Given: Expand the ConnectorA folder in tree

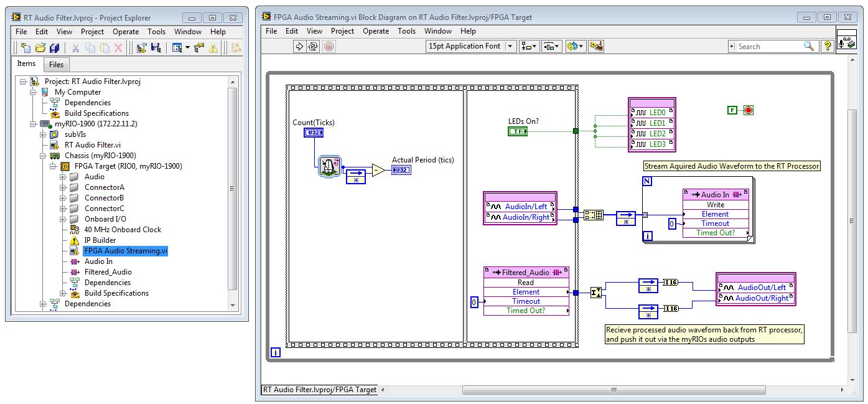Looking at the screenshot, I should [63, 187].
